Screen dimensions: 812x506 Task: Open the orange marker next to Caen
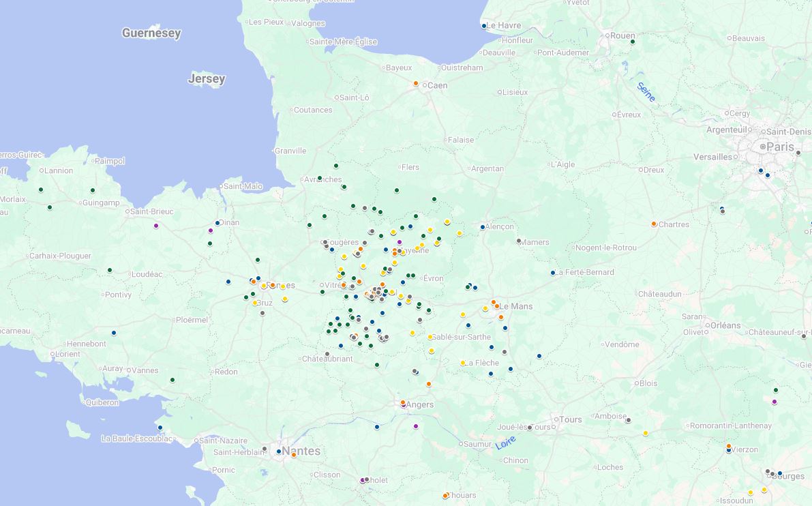coord(415,83)
